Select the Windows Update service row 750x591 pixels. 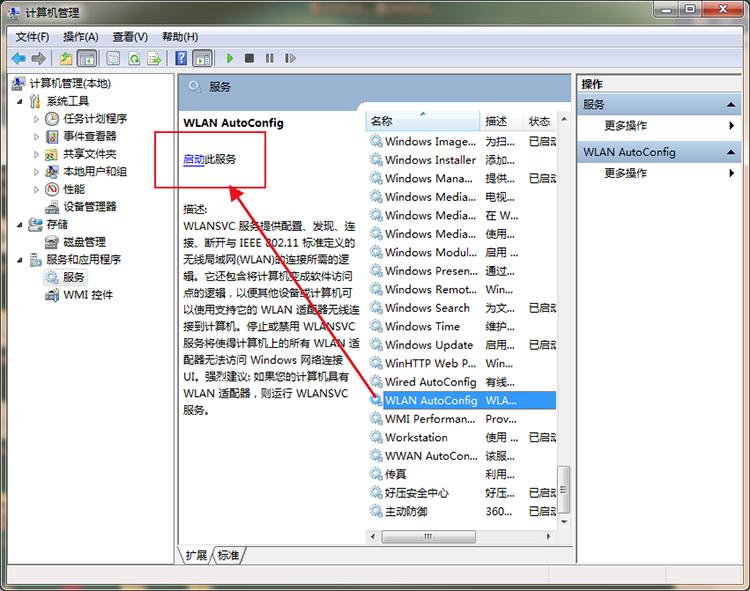click(462, 345)
